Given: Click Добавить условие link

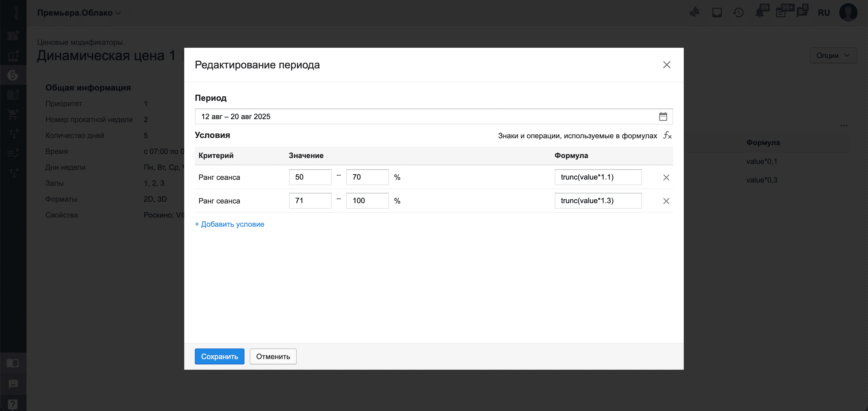Looking at the screenshot, I should (229, 224).
